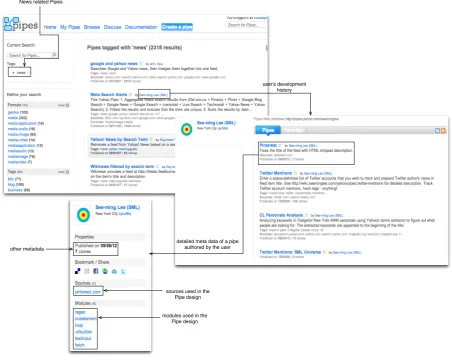Click the 'regex' module link
The image size is (452, 360).
tap(80, 312)
